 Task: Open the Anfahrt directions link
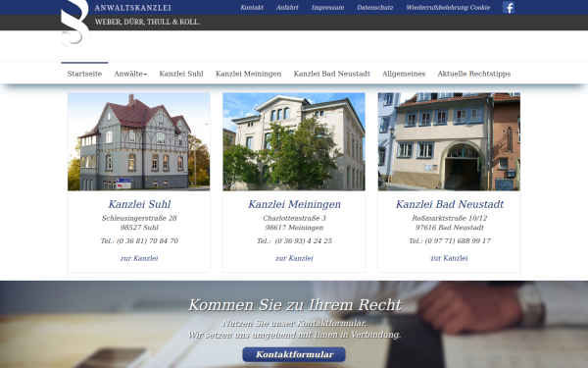pyautogui.click(x=287, y=8)
